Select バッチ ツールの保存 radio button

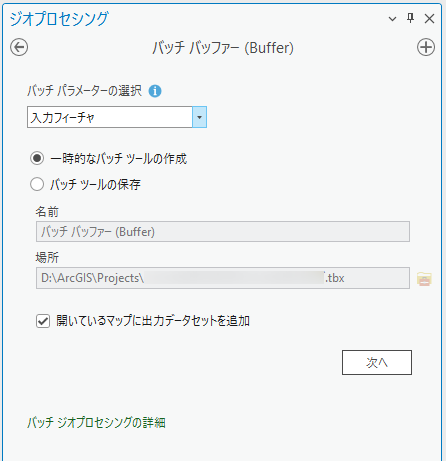pyautogui.click(x=37, y=184)
